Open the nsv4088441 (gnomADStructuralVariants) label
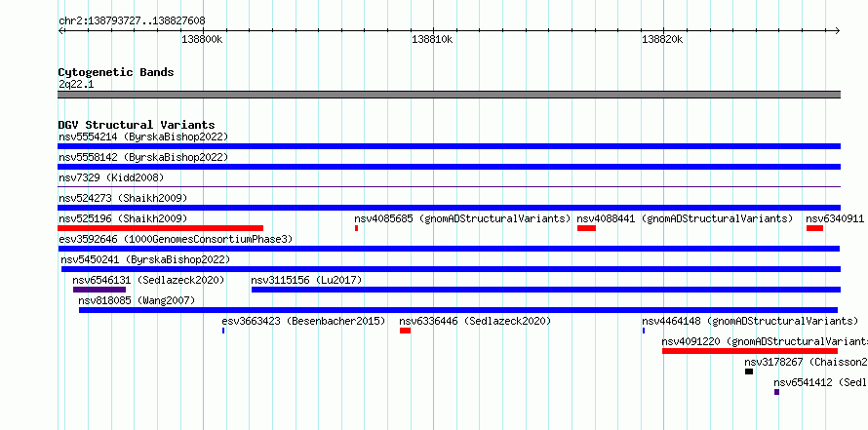The width and height of the screenshot is (868, 430). click(685, 218)
